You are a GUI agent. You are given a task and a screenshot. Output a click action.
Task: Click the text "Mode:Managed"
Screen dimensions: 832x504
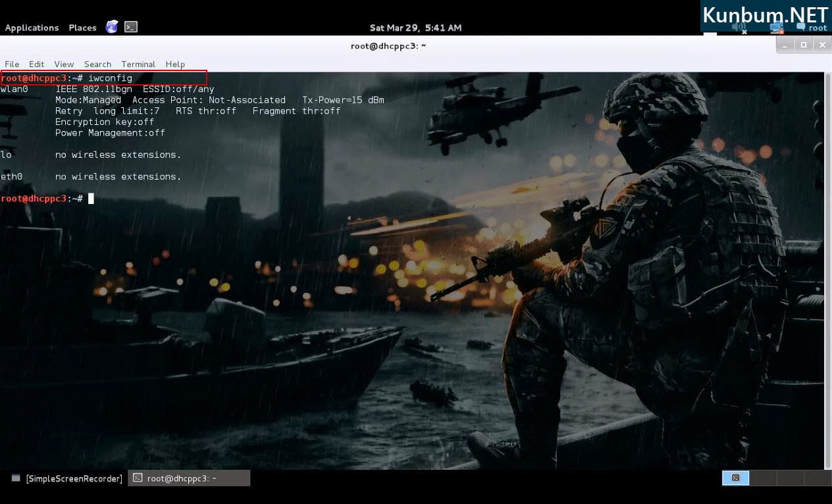(88, 100)
